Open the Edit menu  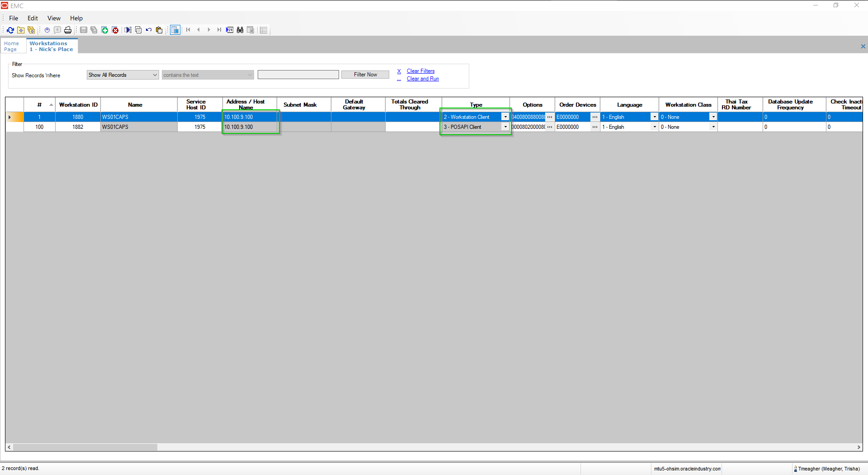32,18
